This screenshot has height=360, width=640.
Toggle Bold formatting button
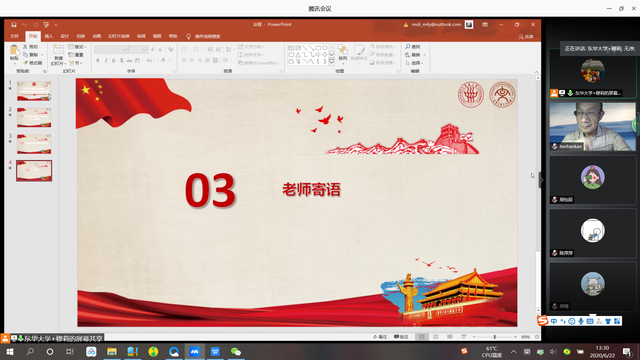98,60
